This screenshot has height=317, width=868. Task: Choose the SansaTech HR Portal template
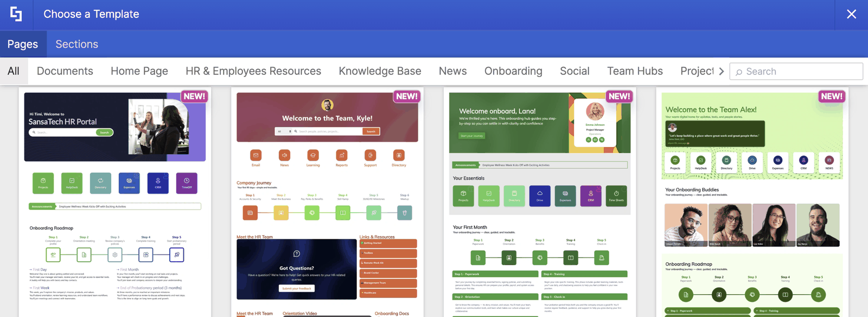[115, 202]
